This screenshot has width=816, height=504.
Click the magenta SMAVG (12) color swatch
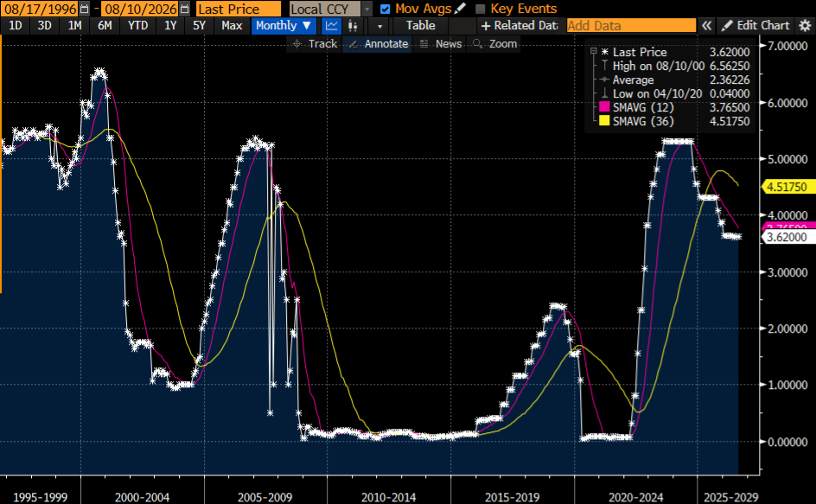(x=604, y=107)
